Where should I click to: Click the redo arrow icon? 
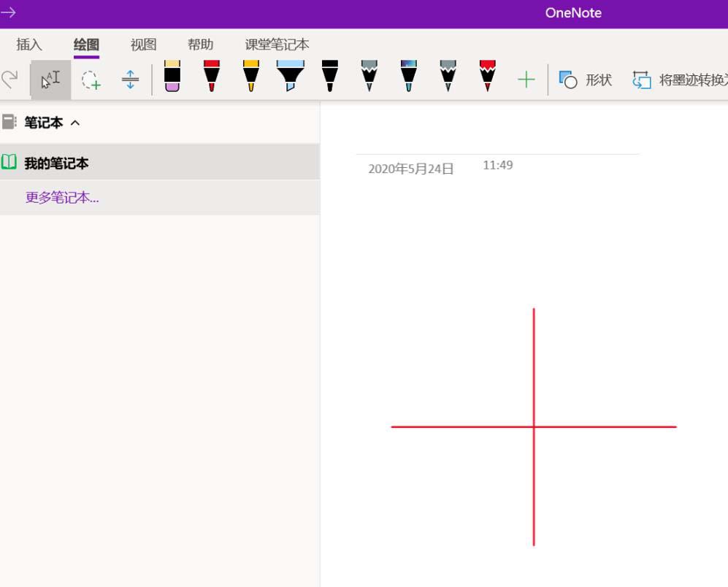tap(9, 80)
